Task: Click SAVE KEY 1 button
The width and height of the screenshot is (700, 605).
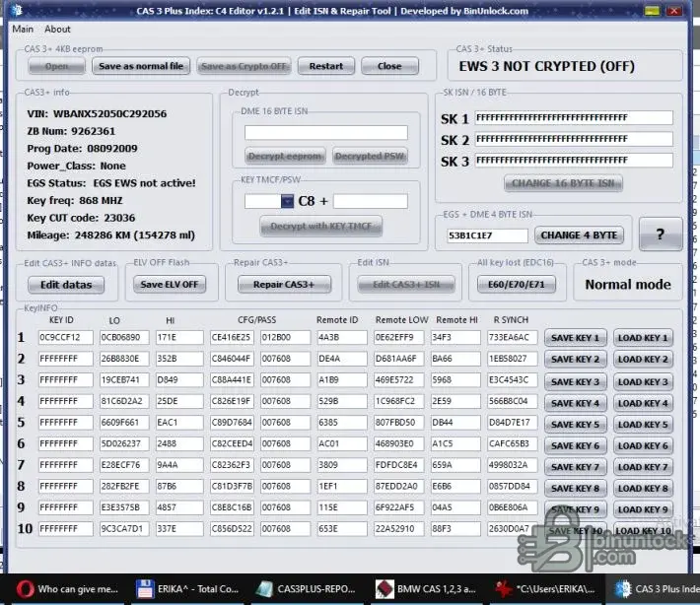Action: tap(575, 338)
